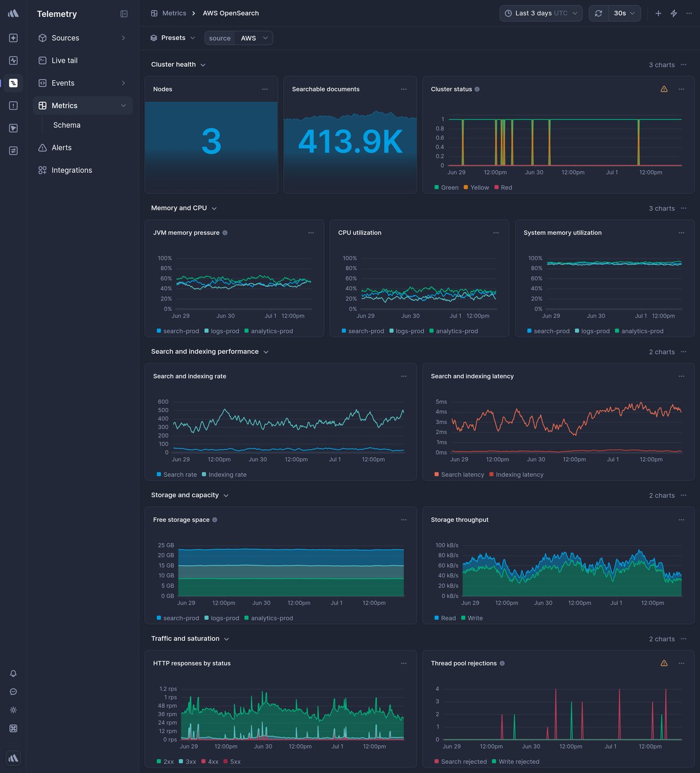Screen dimensions: 700x773
Task: Click the warning icon on Cluster status chart
Action: [x=664, y=89]
